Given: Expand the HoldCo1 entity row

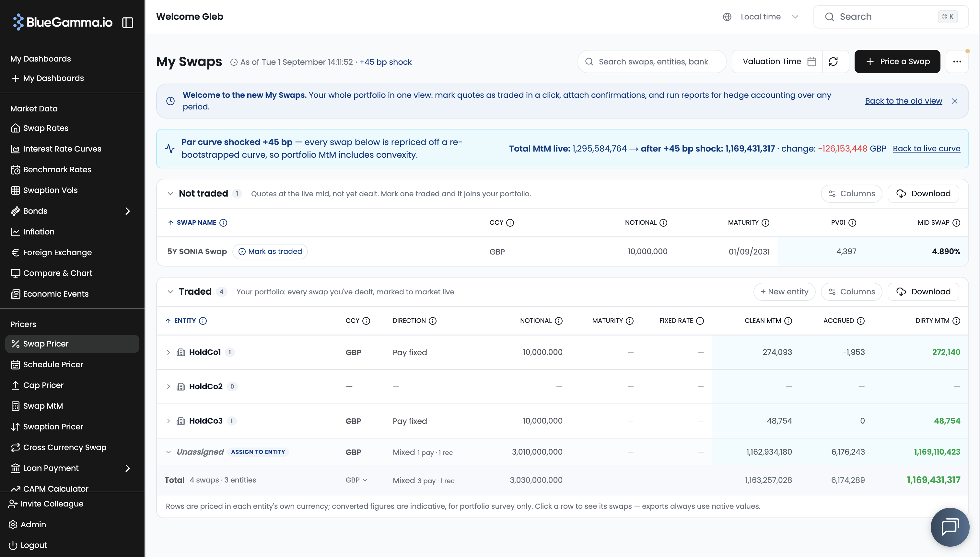Looking at the screenshot, I should coord(169,352).
